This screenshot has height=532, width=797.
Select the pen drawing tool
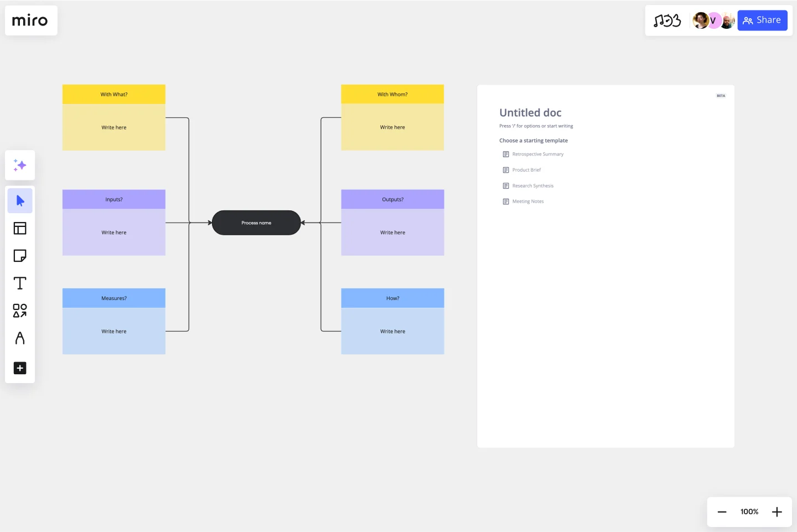20,338
